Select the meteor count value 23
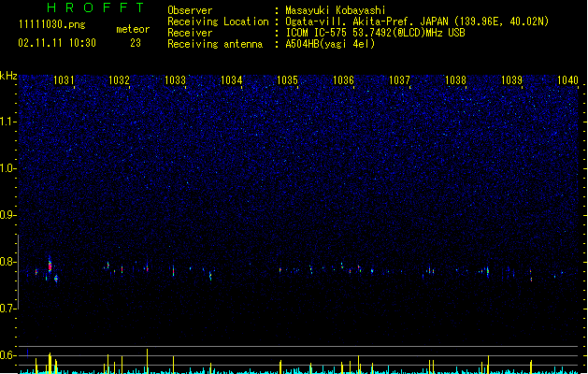 click(136, 43)
